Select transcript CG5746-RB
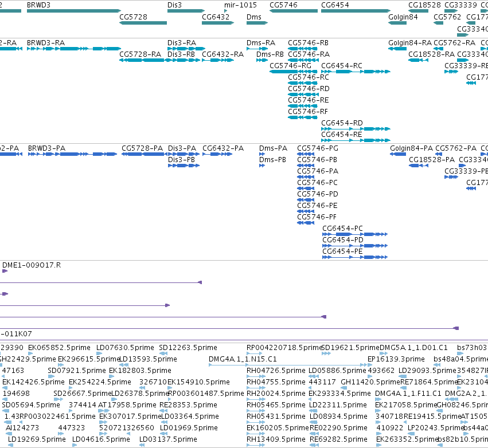This screenshot has height=448, width=488. pos(303,49)
